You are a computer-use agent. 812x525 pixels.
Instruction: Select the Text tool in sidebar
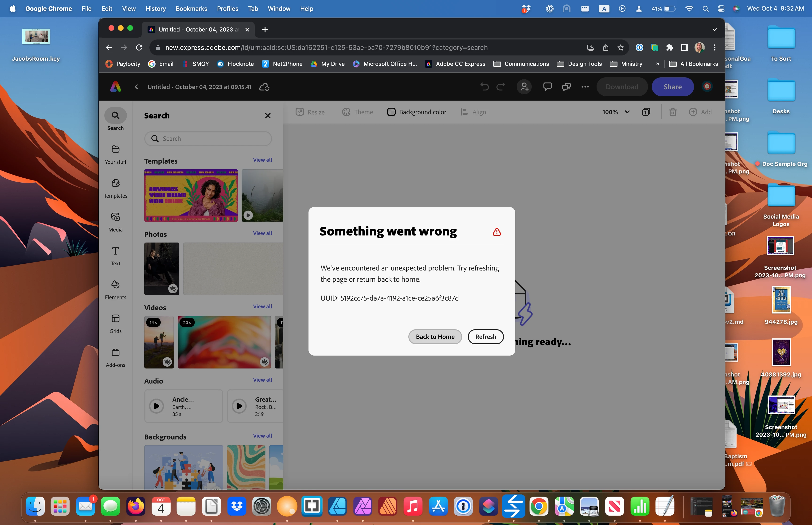(116, 256)
